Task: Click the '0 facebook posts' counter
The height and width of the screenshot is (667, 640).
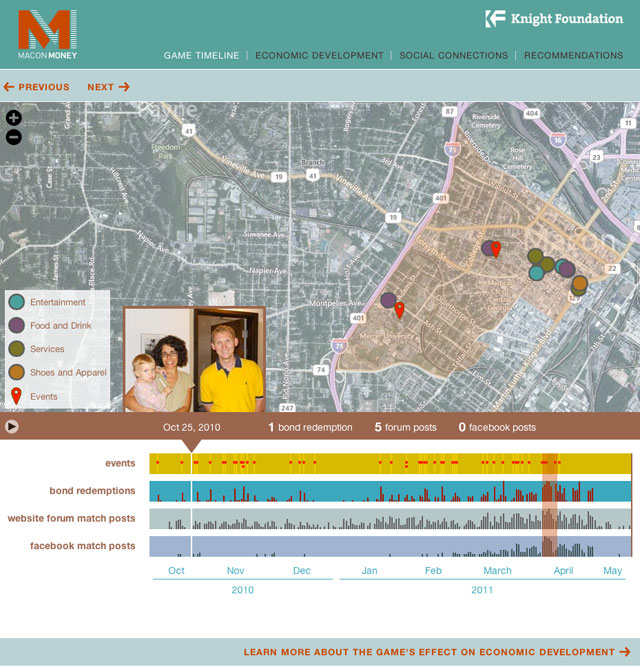Action: click(x=497, y=427)
